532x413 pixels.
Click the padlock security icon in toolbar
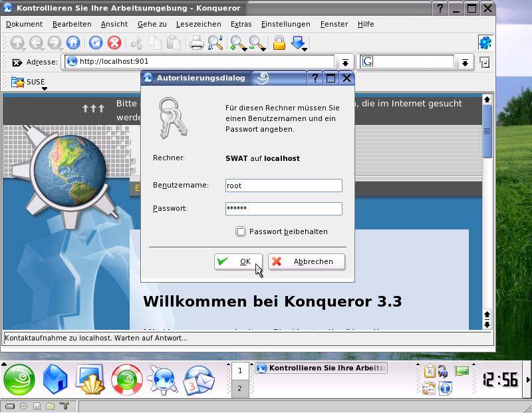279,43
